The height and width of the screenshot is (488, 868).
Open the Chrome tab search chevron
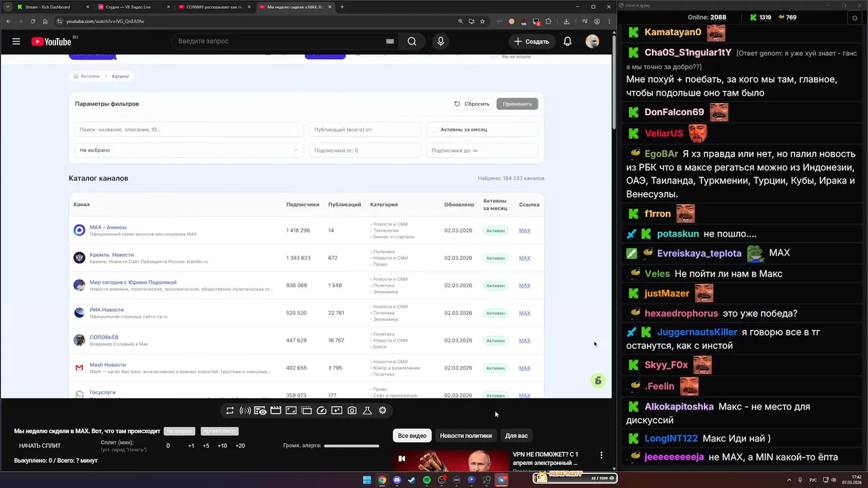point(7,7)
